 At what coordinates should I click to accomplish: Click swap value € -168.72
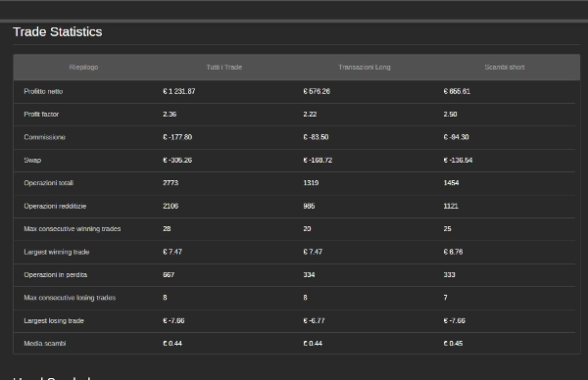click(318, 160)
